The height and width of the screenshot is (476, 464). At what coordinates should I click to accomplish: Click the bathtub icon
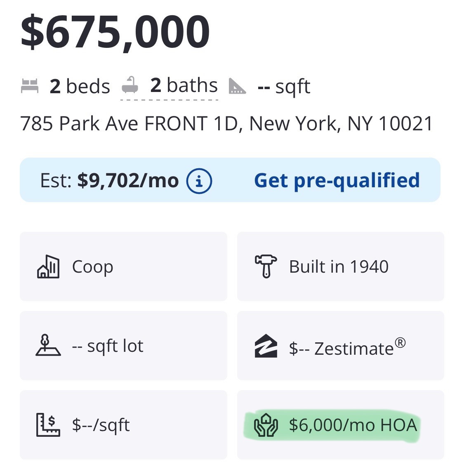tap(130, 86)
